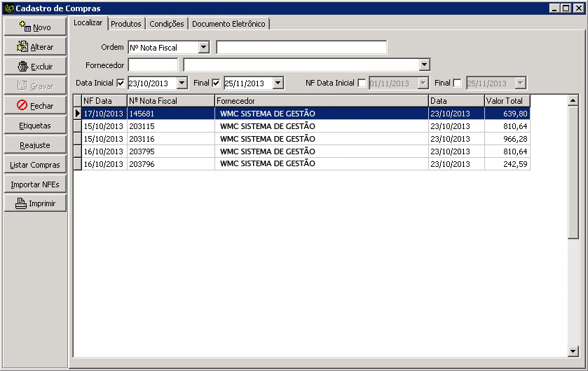Switch to the Produtos tab

pos(126,24)
